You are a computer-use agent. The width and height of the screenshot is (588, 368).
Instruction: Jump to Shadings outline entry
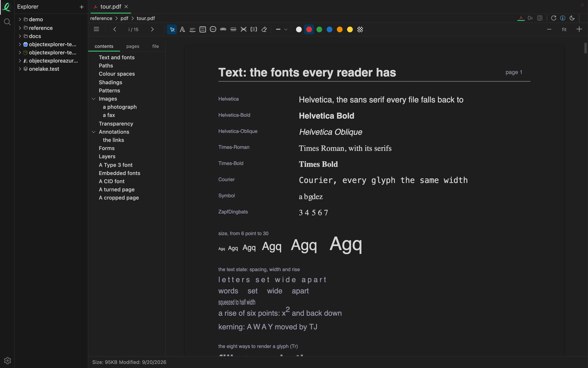coord(110,82)
